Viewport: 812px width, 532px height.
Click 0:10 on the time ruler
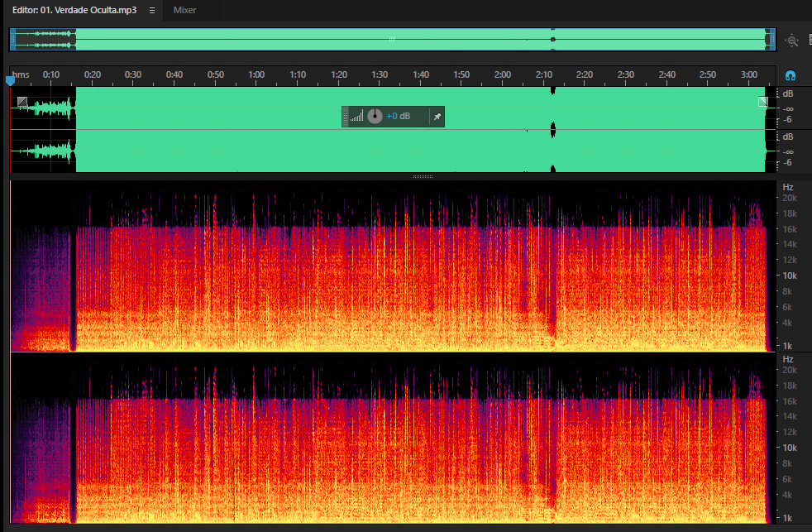coord(50,74)
